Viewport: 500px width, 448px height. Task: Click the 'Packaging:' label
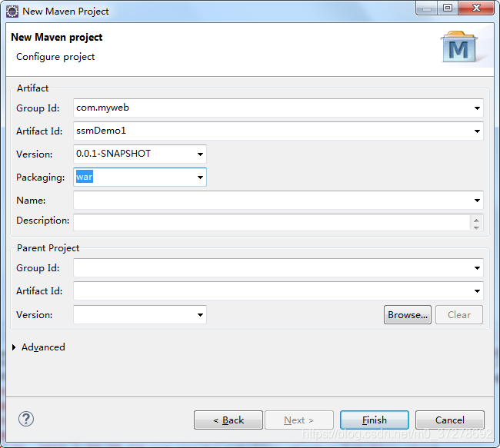[41, 178]
